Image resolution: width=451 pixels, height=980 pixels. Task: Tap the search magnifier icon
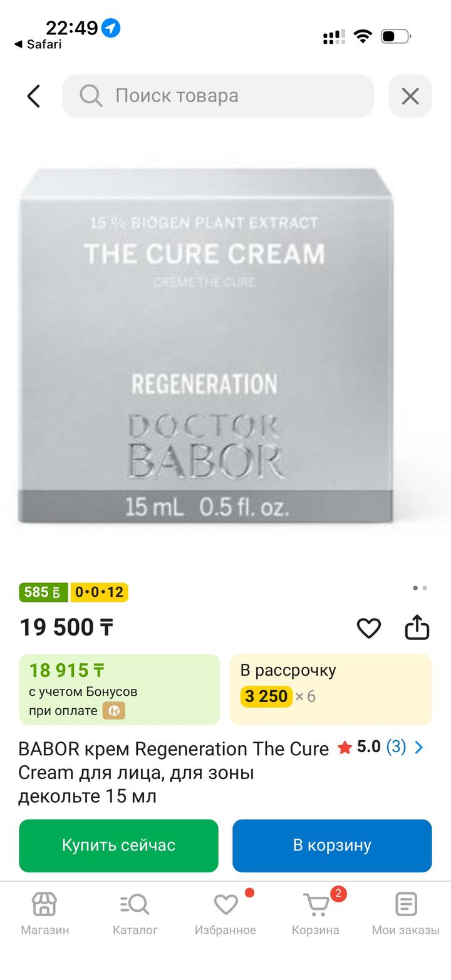[91, 96]
